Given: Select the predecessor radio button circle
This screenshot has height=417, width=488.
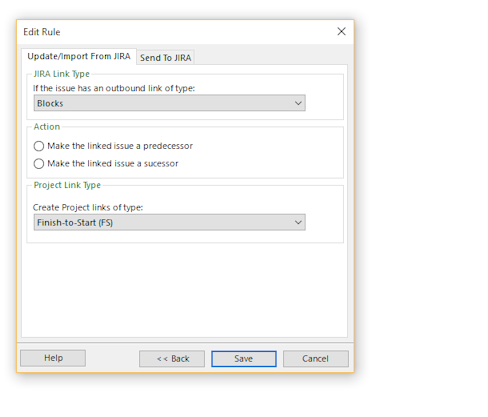Looking at the screenshot, I should [39, 146].
